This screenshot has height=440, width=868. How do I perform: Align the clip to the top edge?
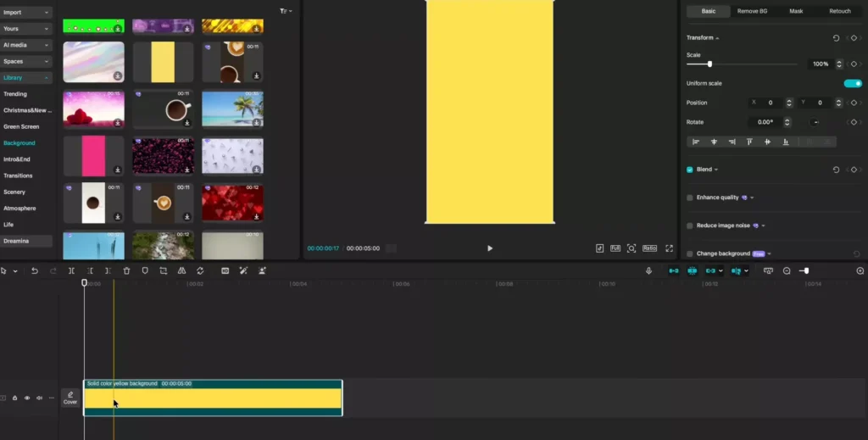coord(749,142)
